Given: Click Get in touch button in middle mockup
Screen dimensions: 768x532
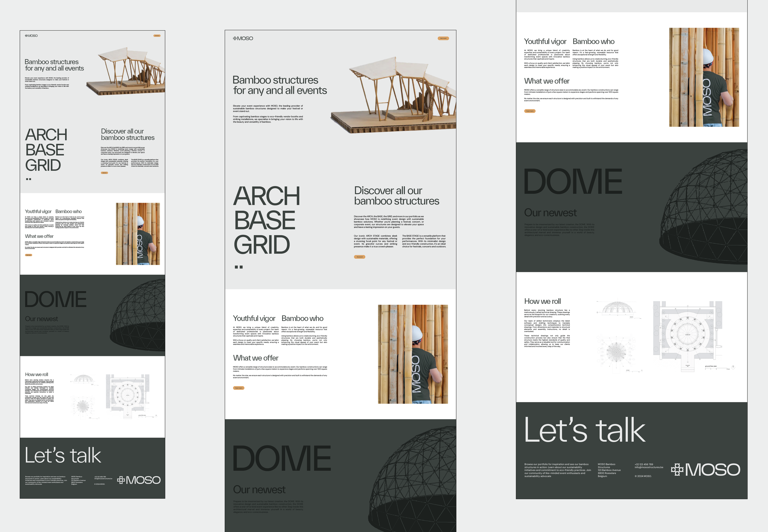Looking at the screenshot, I should [443, 38].
